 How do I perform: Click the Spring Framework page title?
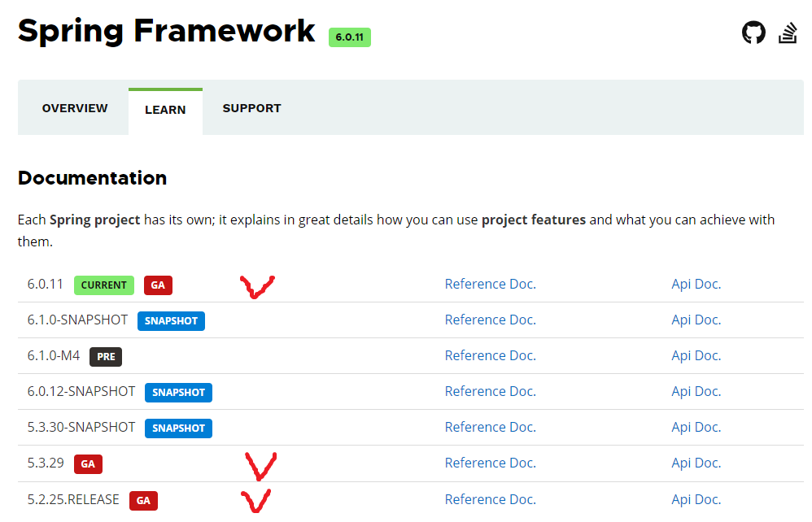tap(166, 31)
